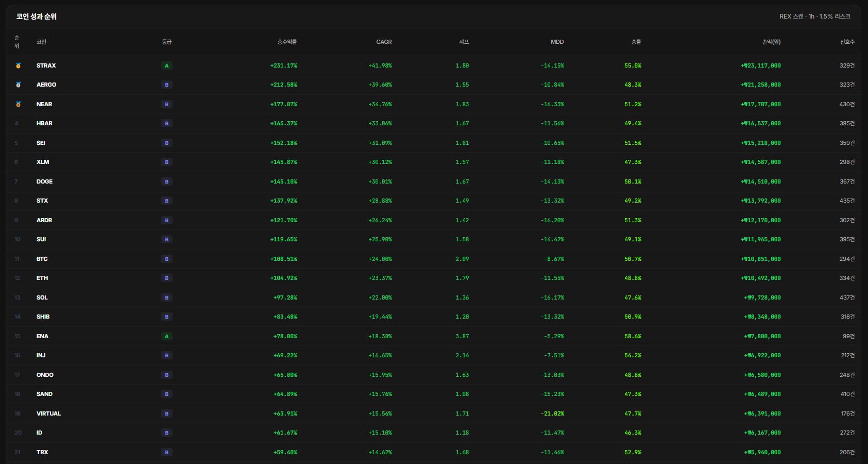Screen dimensions: 868x464
Task: Select the STRAX coin name
Action: coord(46,65)
